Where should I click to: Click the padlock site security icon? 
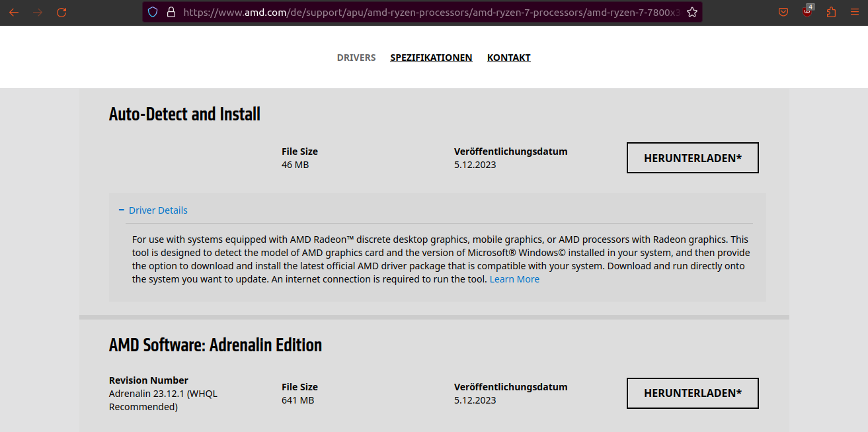pos(171,12)
